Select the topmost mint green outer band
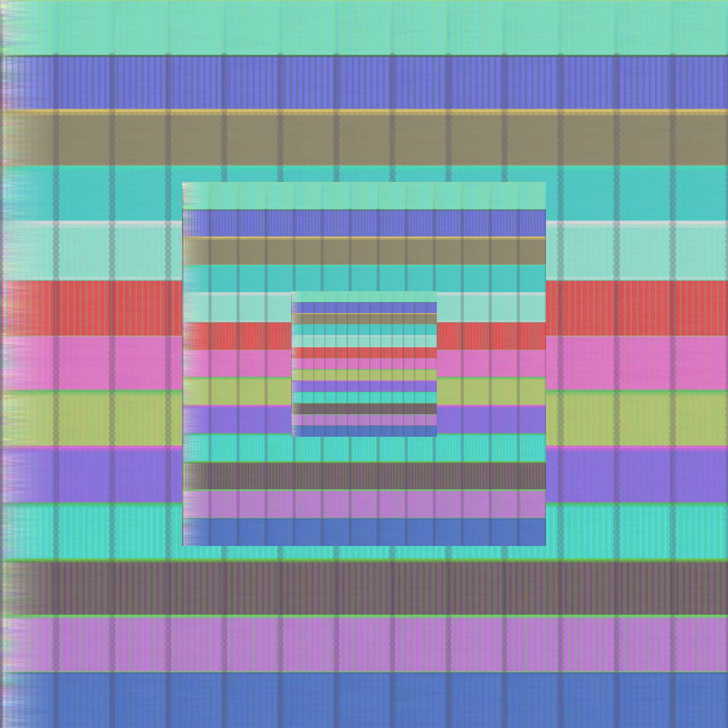Viewport: 728px width, 728px height. tap(364, 28)
